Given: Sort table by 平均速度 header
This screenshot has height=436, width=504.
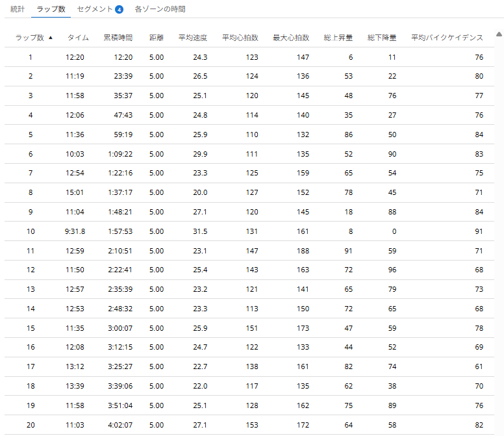Looking at the screenshot, I should coord(193,38).
